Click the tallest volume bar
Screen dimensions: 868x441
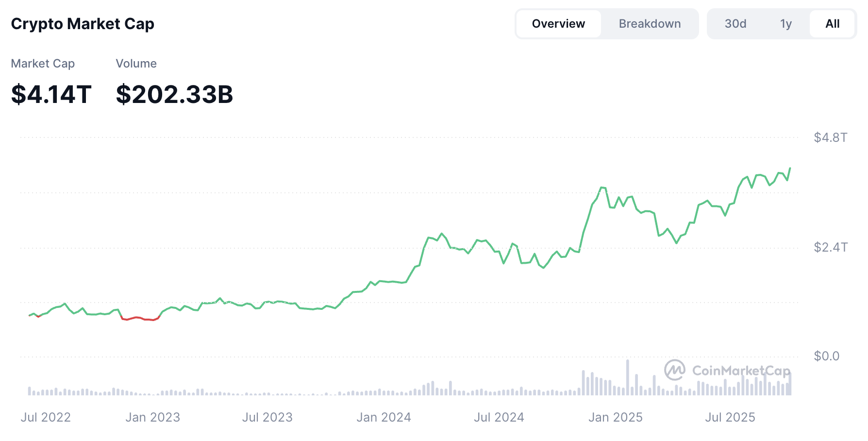[628, 377]
